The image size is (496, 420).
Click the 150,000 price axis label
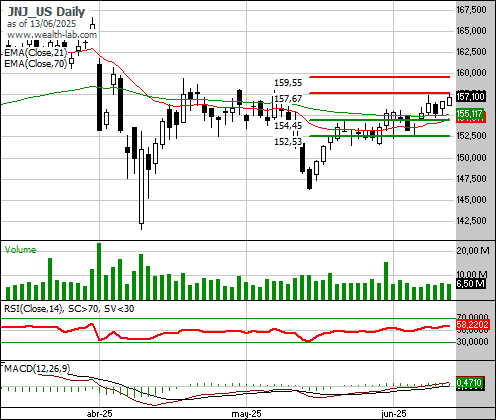(x=471, y=157)
